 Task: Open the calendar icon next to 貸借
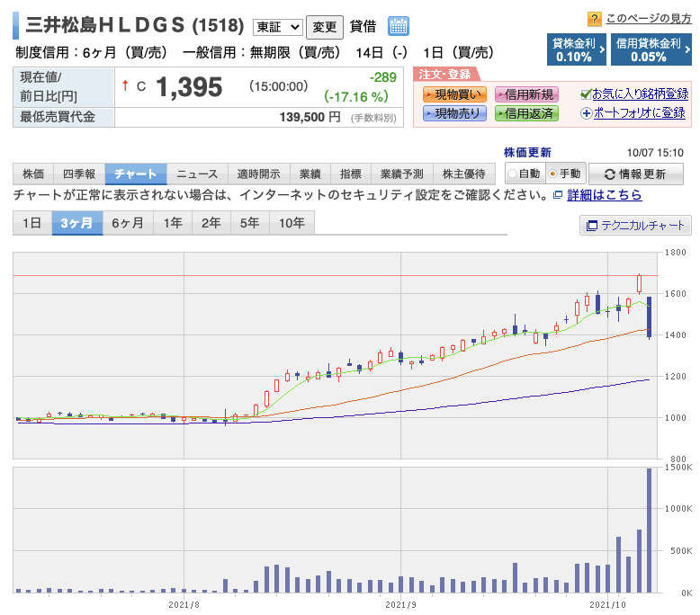tap(399, 26)
